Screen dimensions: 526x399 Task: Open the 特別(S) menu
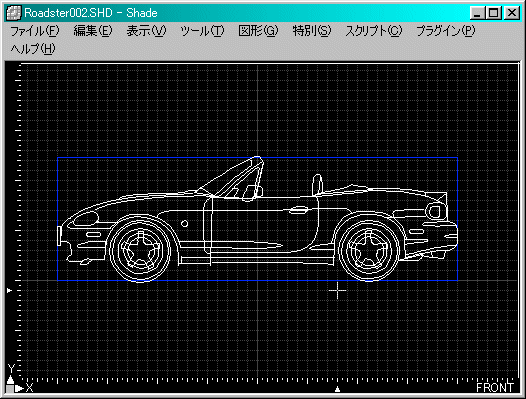tap(312, 31)
